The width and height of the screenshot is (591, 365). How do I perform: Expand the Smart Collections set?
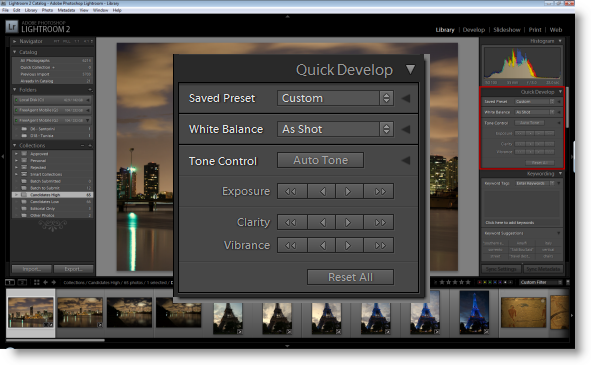16,174
